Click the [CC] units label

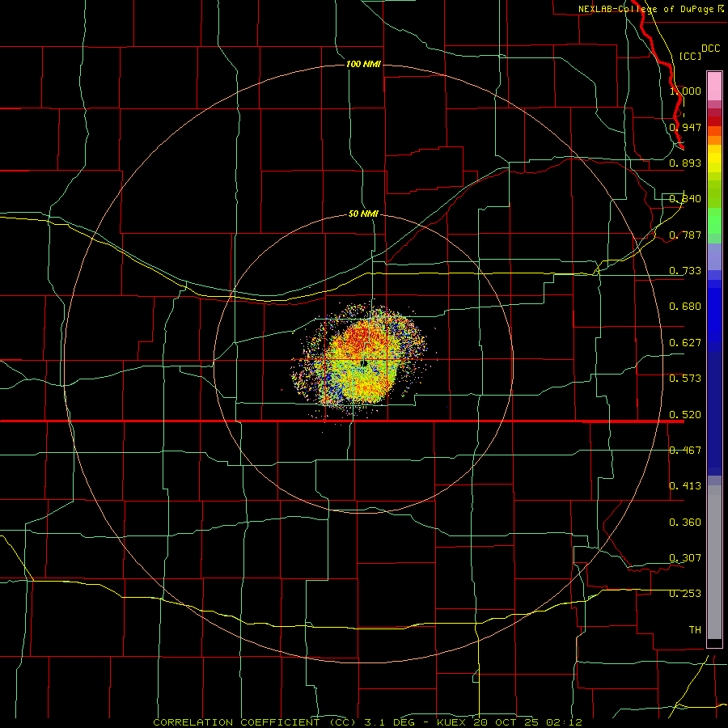tap(690, 56)
